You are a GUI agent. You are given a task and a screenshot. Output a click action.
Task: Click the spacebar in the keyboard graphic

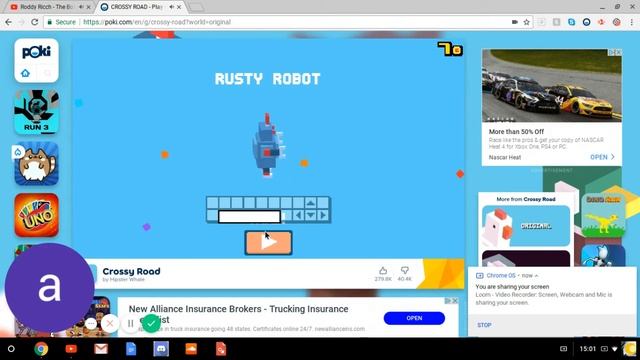[249, 216]
